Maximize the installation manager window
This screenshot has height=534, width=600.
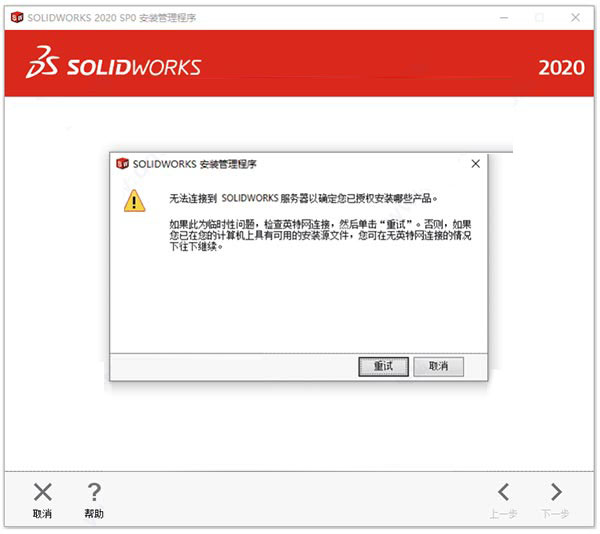coord(540,18)
